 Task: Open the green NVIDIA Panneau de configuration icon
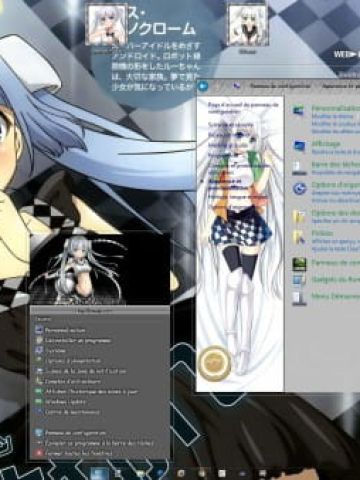299,264
